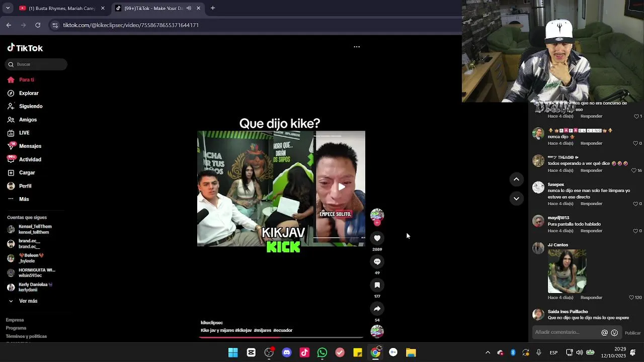The height and width of the screenshot is (362, 644).
Task: Save the video with the bookmark icon
Action: click(377, 285)
